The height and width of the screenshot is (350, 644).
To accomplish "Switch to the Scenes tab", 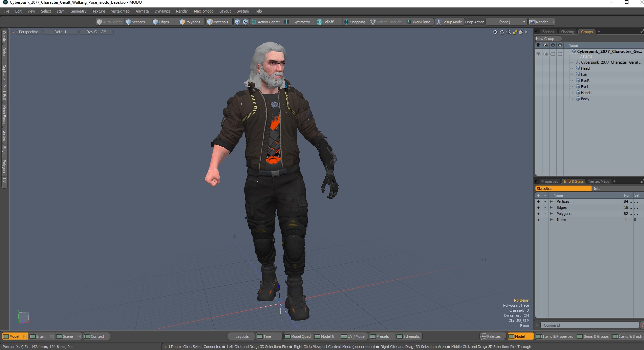I will (x=548, y=32).
